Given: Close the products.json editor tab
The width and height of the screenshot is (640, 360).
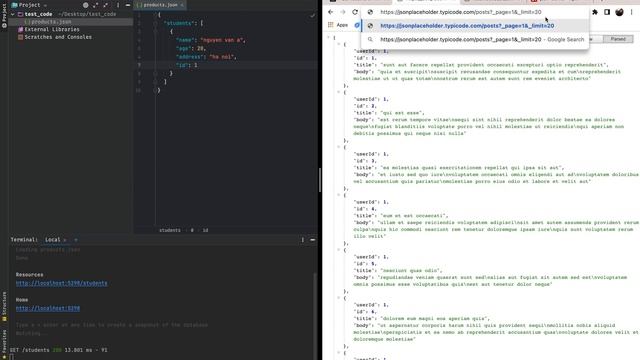Looking at the screenshot, I should (182, 5).
